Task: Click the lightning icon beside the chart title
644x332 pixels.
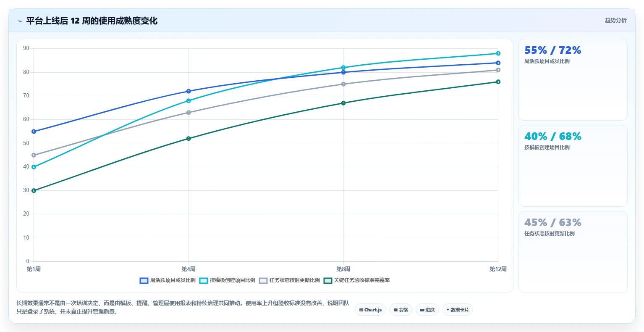Action: 20,21
